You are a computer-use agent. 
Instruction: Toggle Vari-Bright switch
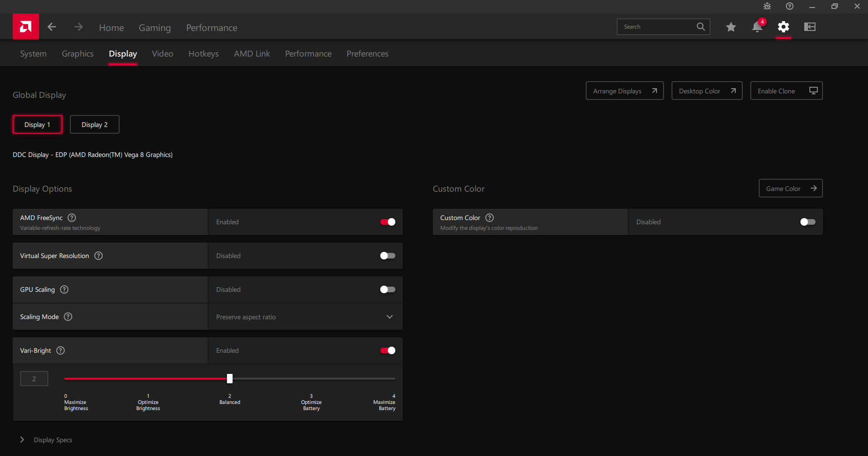point(388,350)
